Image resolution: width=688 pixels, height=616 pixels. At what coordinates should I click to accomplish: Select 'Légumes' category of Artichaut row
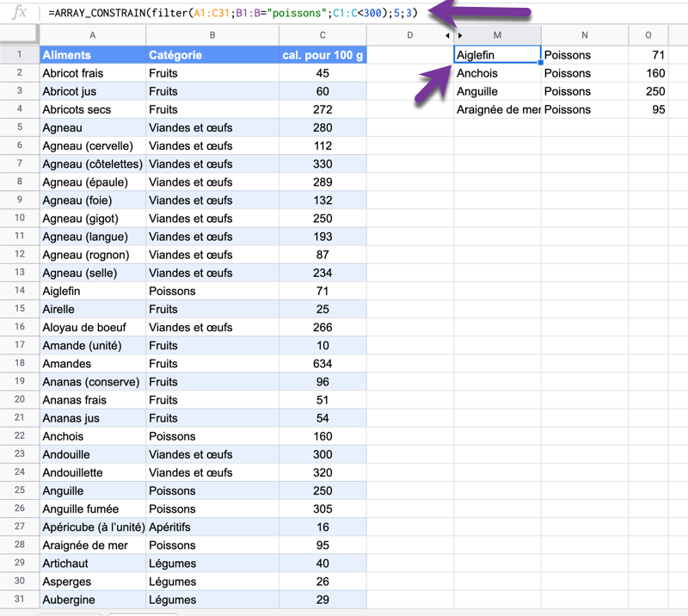point(212,564)
